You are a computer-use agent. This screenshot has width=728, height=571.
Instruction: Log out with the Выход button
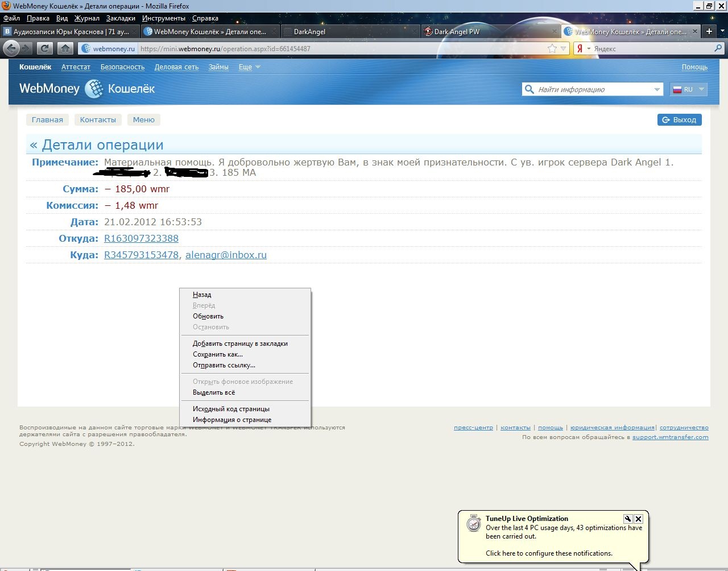click(x=679, y=119)
